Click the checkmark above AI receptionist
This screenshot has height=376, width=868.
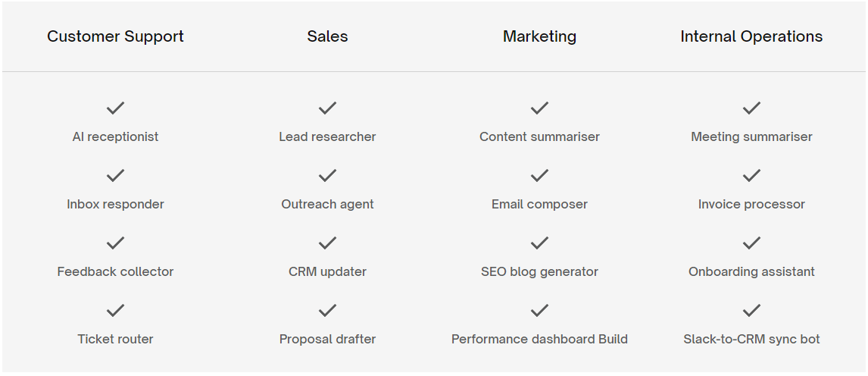point(115,108)
